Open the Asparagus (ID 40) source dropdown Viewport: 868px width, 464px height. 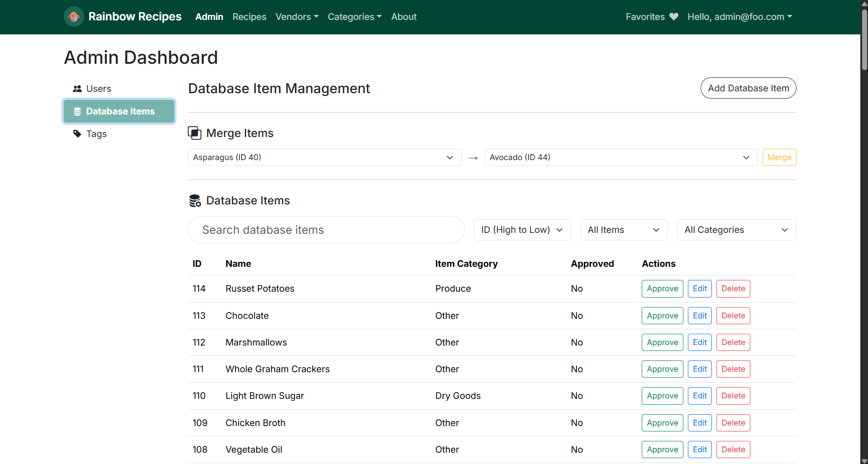click(x=324, y=157)
